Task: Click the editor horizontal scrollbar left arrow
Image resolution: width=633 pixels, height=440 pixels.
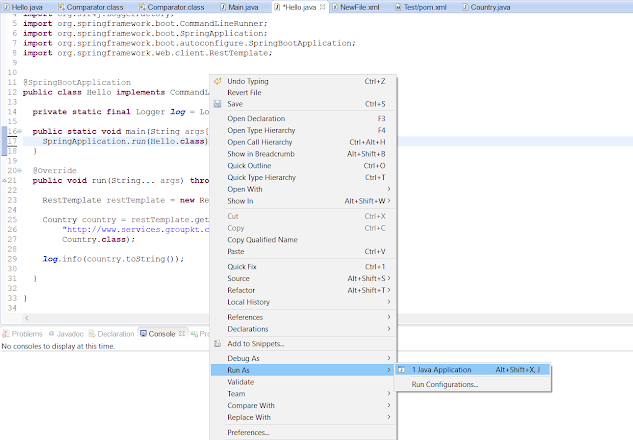Action: [27, 318]
